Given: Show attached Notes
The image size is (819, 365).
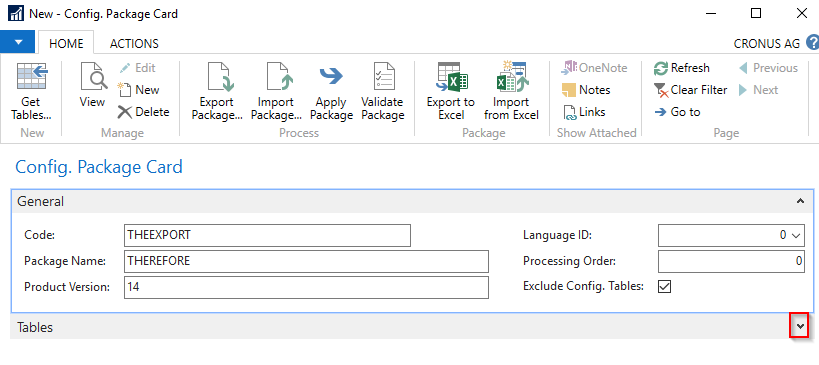Looking at the screenshot, I should (x=586, y=90).
